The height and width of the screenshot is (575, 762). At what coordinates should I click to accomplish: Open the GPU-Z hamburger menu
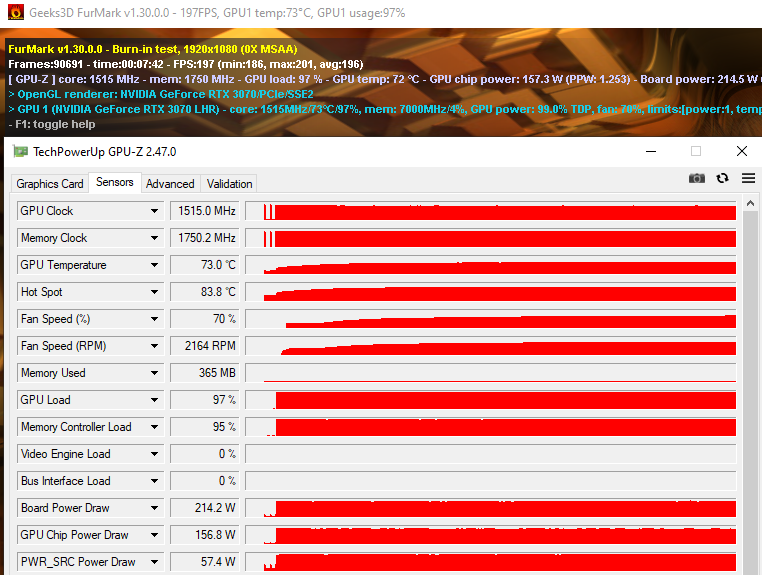748,178
